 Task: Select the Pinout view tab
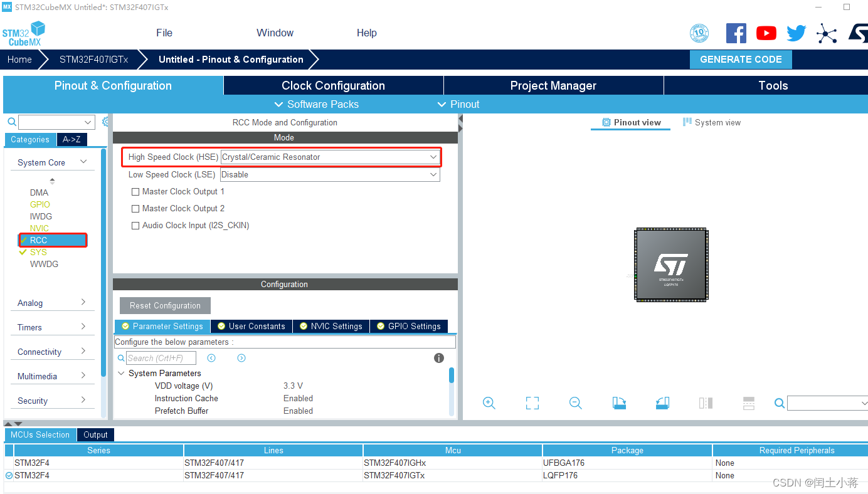click(631, 123)
